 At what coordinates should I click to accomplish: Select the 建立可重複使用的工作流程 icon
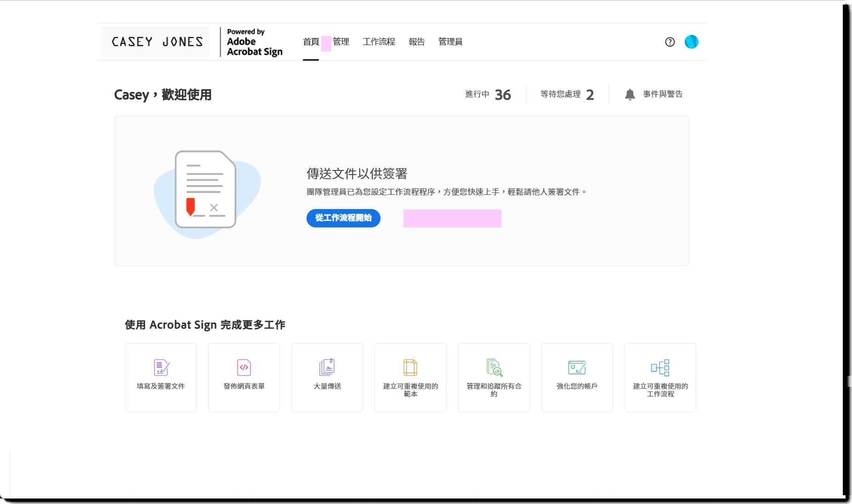(x=660, y=368)
